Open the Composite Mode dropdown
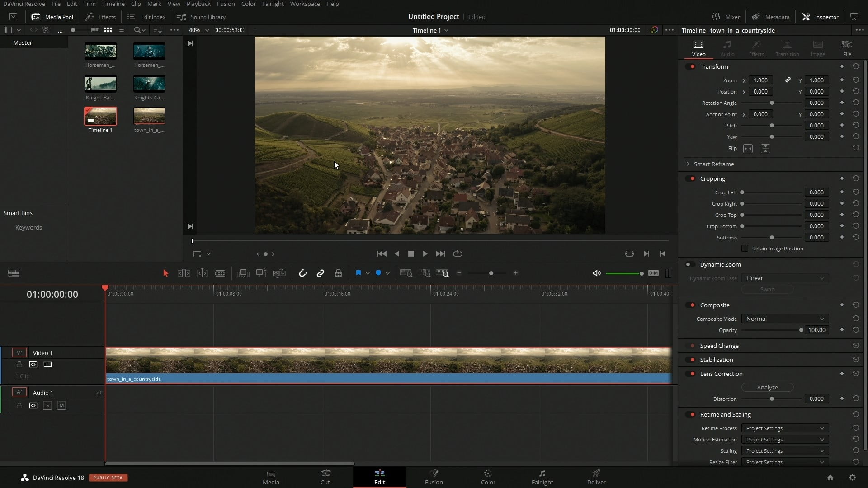Viewport: 868px width, 488px height. (784, 319)
